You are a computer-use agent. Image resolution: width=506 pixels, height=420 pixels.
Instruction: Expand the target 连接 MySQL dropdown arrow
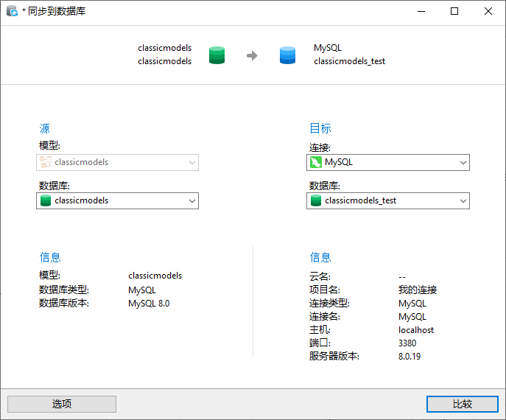(463, 162)
